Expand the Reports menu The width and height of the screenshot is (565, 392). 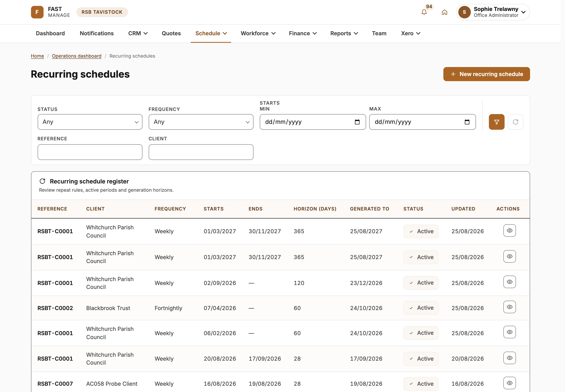point(344,33)
